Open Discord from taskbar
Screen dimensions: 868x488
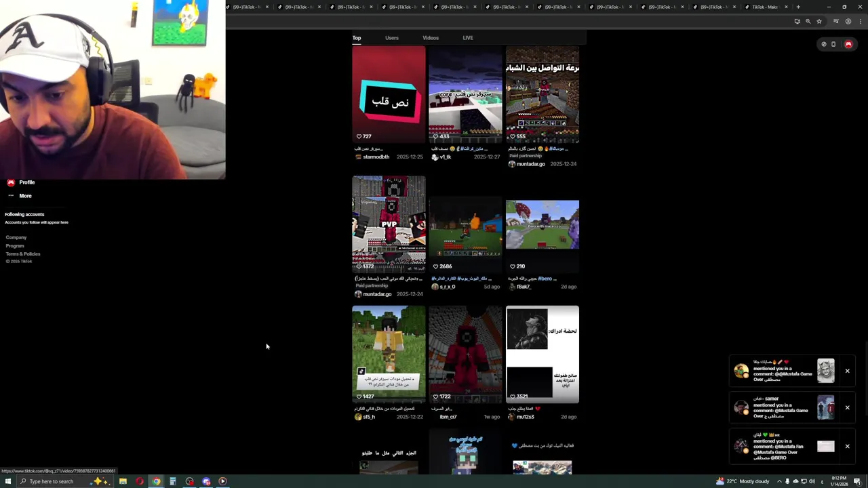(206, 481)
